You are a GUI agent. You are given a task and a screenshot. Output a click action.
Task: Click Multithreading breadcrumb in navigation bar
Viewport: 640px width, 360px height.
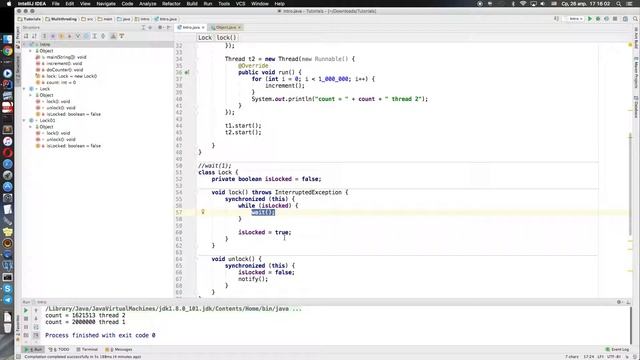click(x=61, y=19)
